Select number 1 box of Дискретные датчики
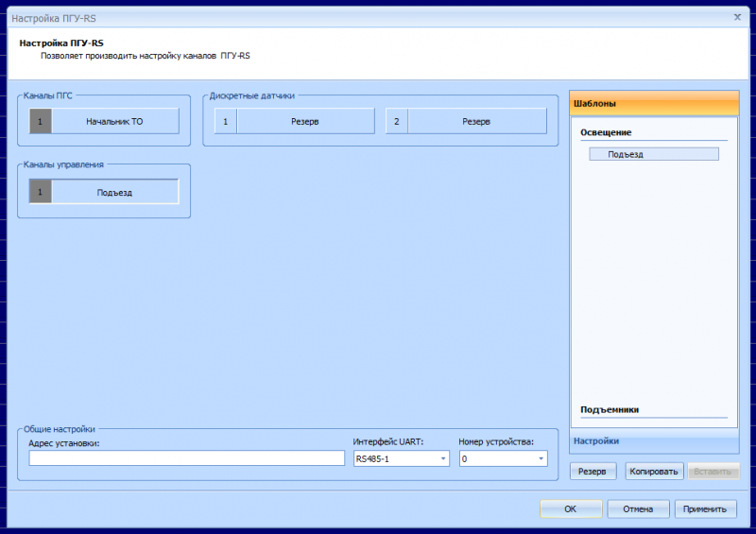 coord(225,122)
